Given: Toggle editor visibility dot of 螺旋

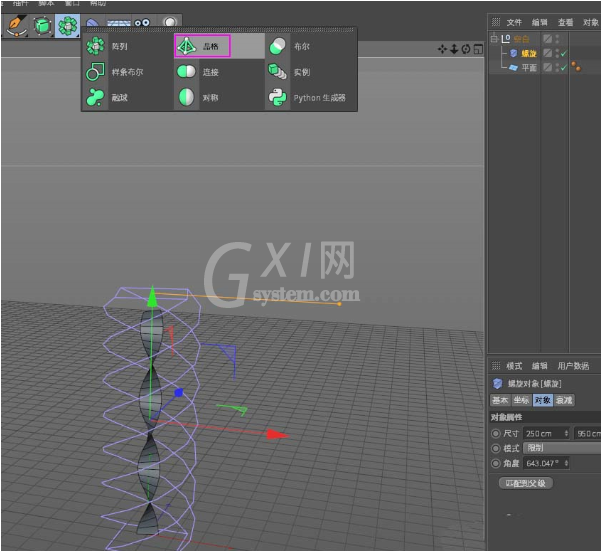Looking at the screenshot, I should [x=557, y=51].
